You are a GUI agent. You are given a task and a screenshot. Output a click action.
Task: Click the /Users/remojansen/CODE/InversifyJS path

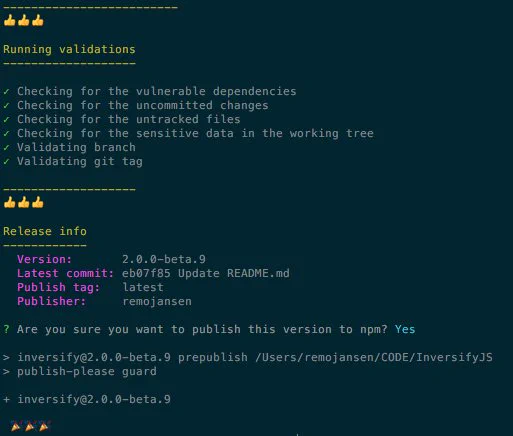(x=374, y=357)
